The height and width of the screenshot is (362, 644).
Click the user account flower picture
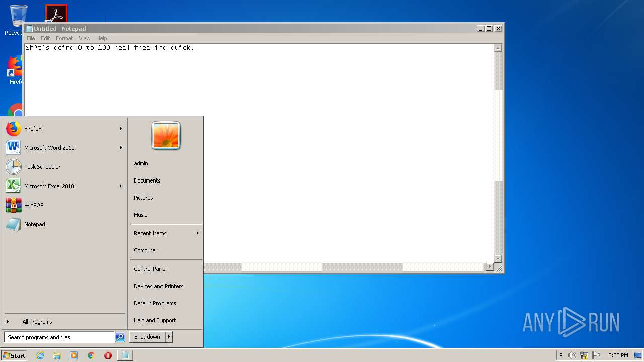point(166,135)
